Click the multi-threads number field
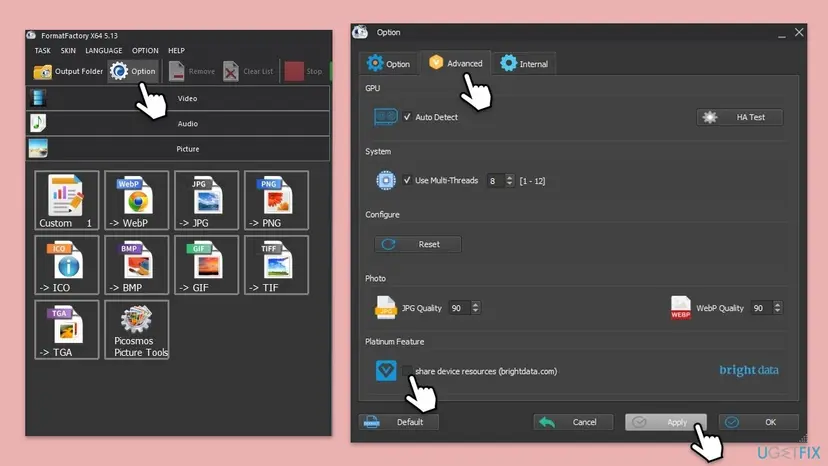The height and width of the screenshot is (466, 828). click(x=495, y=181)
